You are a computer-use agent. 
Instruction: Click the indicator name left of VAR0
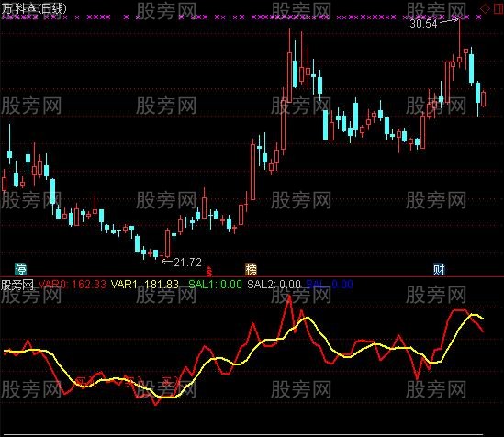[x=17, y=285]
